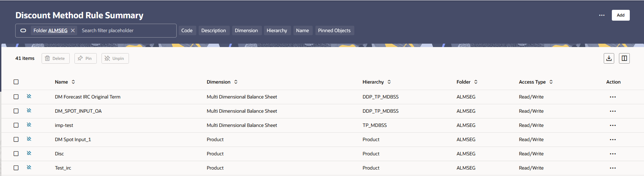
Task: Click the Pin button
Action: pyautogui.click(x=85, y=58)
